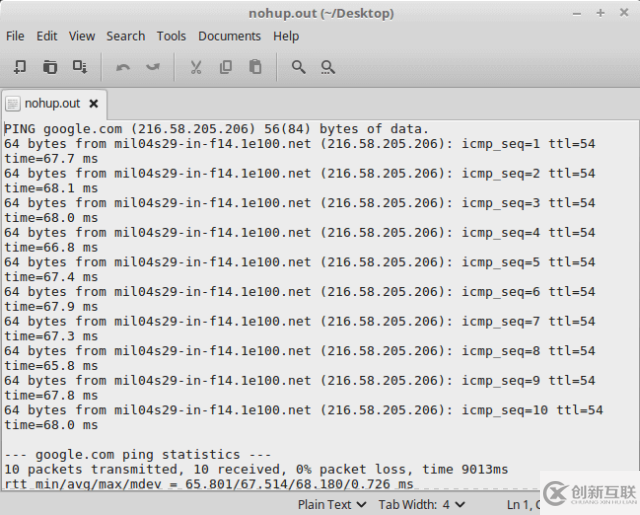Open the View menu

click(82, 36)
